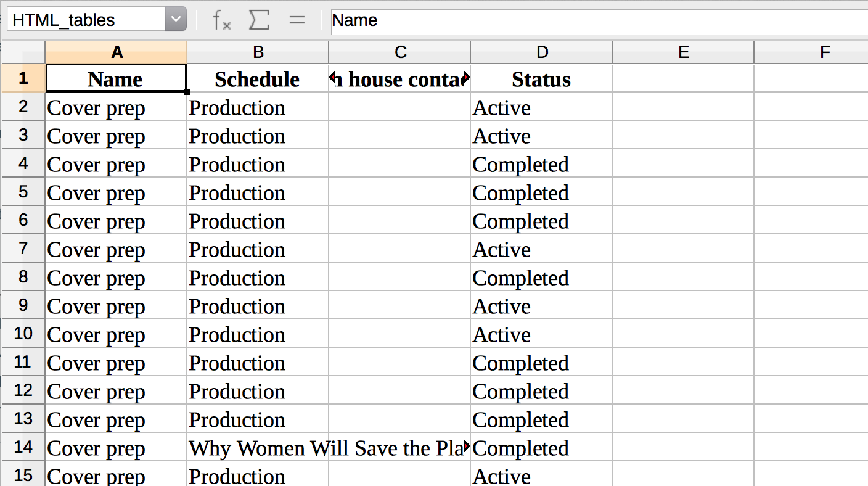Click the Status header cell
868x486 pixels.
pyautogui.click(x=541, y=79)
